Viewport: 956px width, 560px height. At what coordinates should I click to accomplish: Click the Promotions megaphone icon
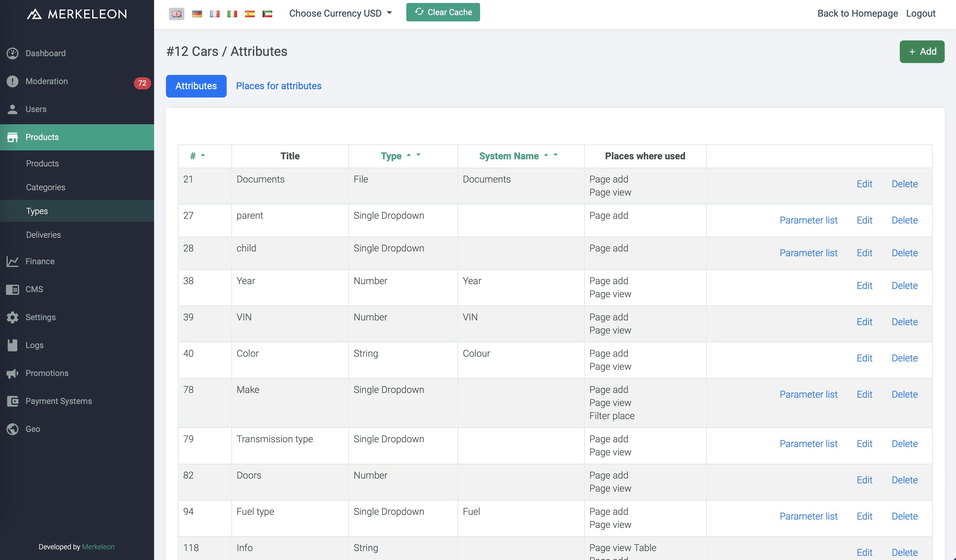12,373
